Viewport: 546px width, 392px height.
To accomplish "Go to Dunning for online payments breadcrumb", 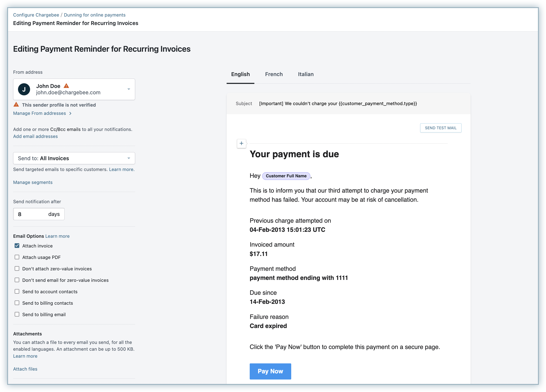I will (95, 15).
